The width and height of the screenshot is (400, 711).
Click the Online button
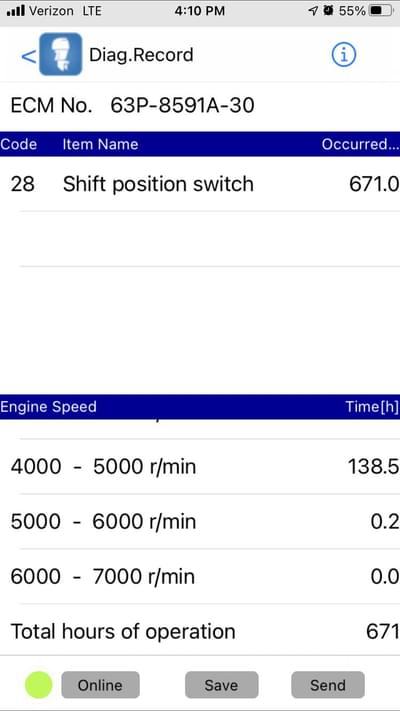(x=100, y=685)
